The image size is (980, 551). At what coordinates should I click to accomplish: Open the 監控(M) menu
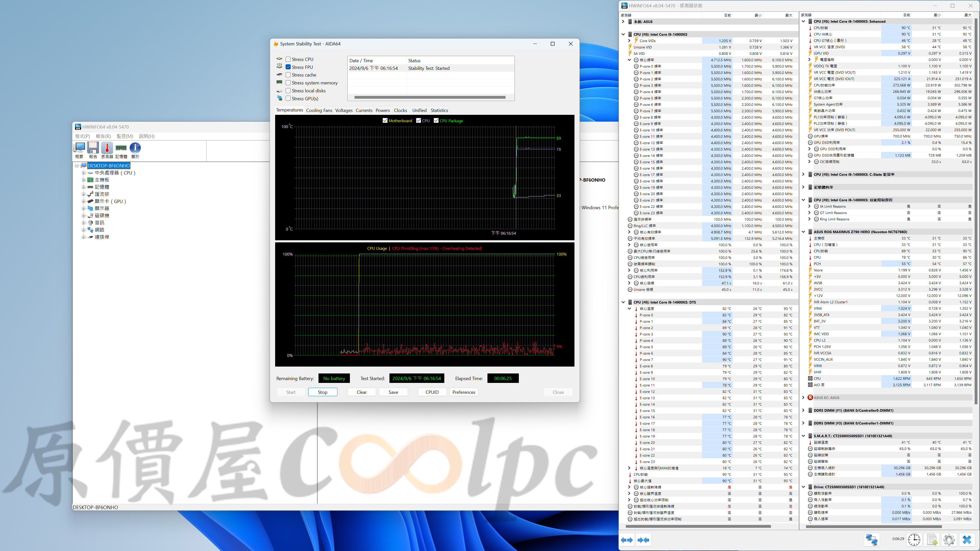coord(125,136)
